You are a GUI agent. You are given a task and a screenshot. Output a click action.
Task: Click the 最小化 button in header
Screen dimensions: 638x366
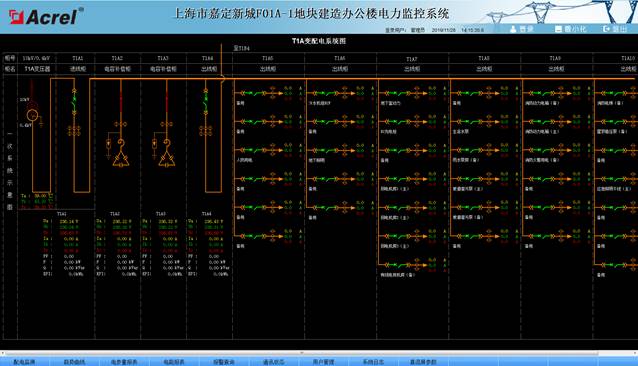point(571,29)
